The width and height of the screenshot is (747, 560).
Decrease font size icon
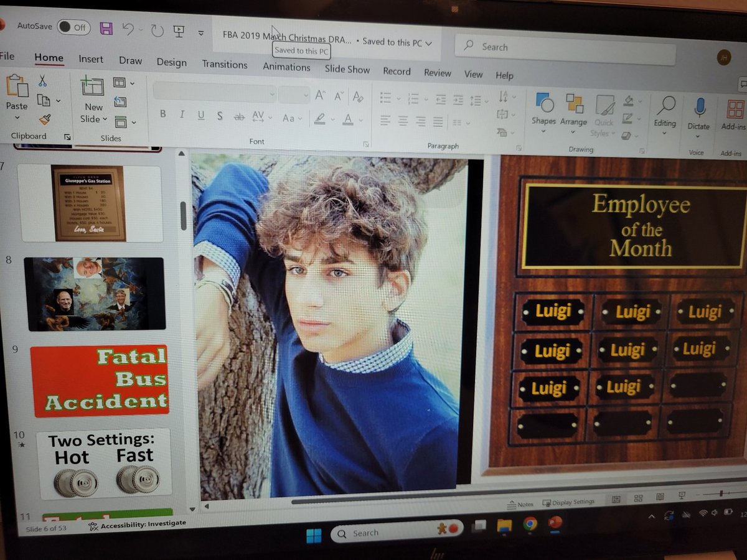point(339,96)
